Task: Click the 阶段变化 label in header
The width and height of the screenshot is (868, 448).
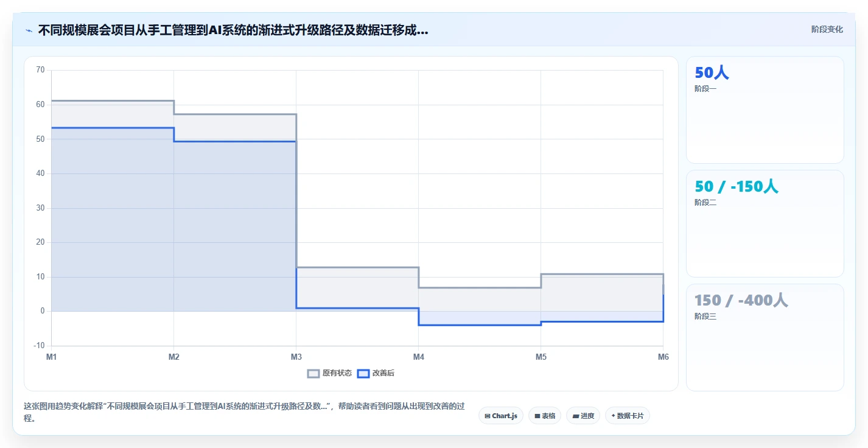Action: click(827, 29)
